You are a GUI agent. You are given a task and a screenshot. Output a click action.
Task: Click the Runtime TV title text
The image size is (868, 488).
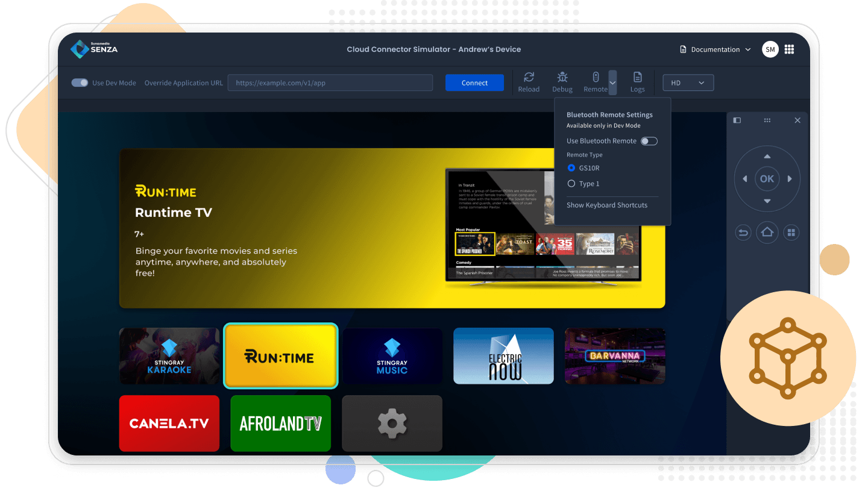tap(174, 213)
